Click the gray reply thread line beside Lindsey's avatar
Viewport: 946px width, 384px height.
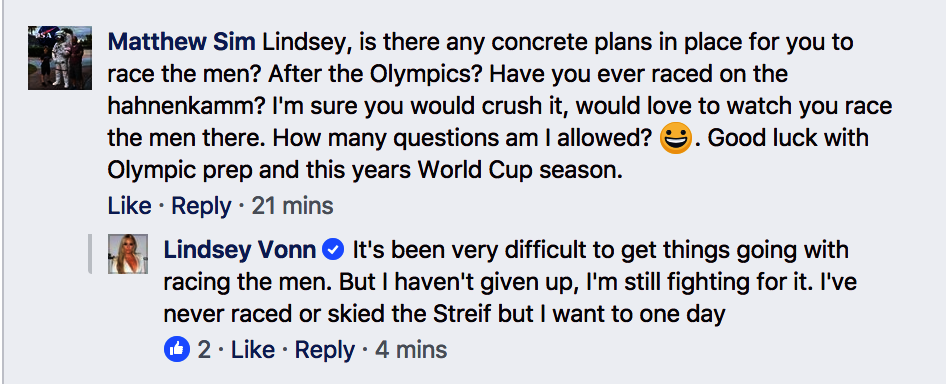point(90,254)
